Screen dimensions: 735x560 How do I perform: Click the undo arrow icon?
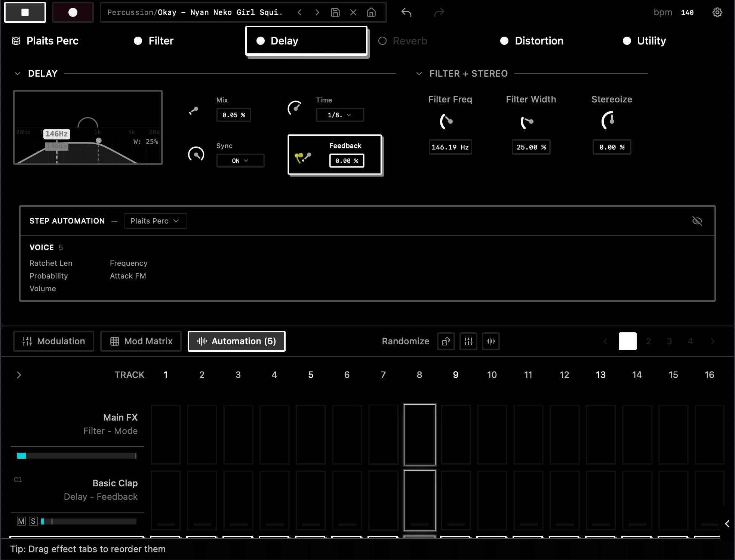[406, 12]
